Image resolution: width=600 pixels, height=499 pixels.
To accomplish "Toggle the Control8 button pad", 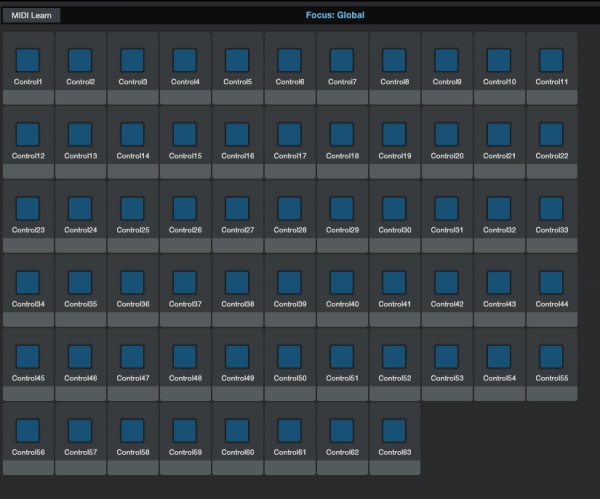I will (x=395, y=60).
